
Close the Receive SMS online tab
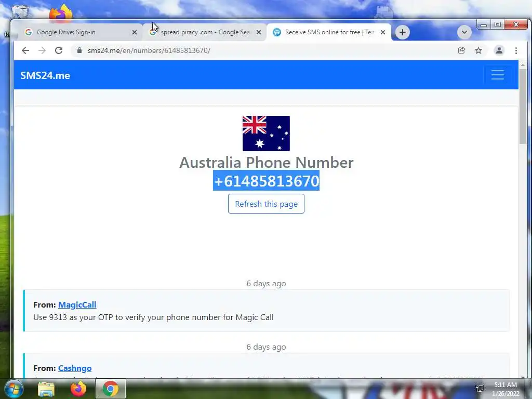[x=383, y=32]
